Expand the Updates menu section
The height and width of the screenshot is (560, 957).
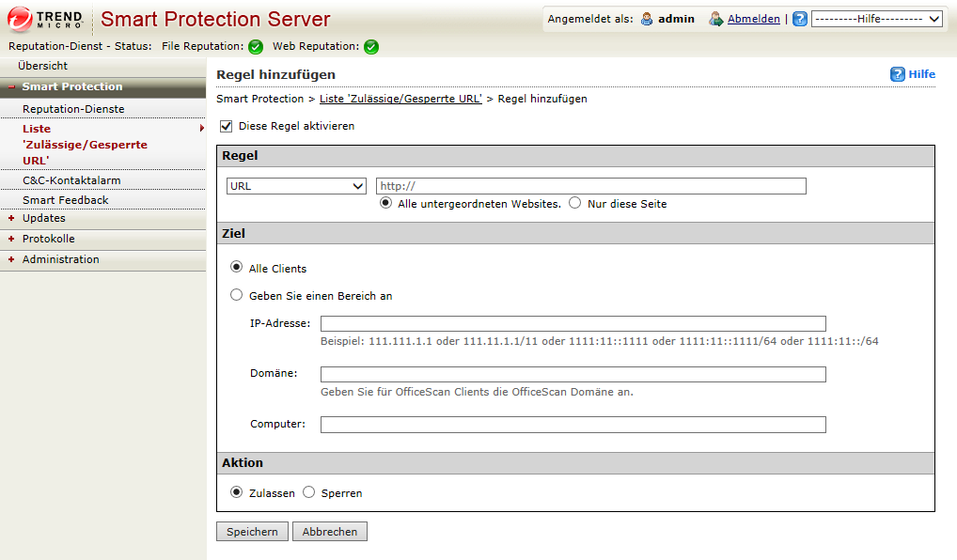[x=43, y=218]
